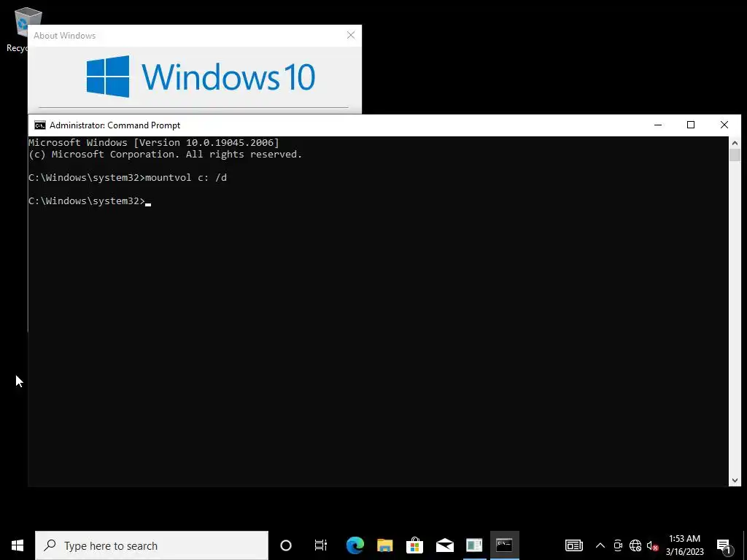Click the About Windows title text
Image resolution: width=747 pixels, height=560 pixels.
point(65,36)
